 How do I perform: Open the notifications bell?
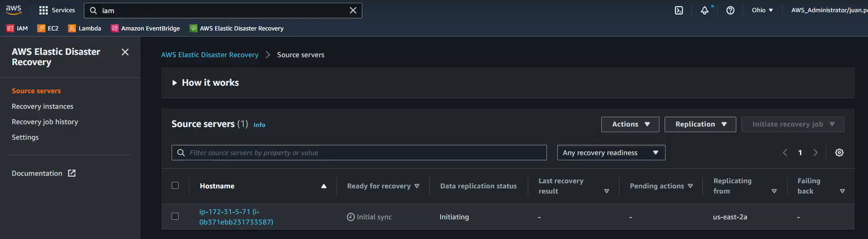click(704, 10)
